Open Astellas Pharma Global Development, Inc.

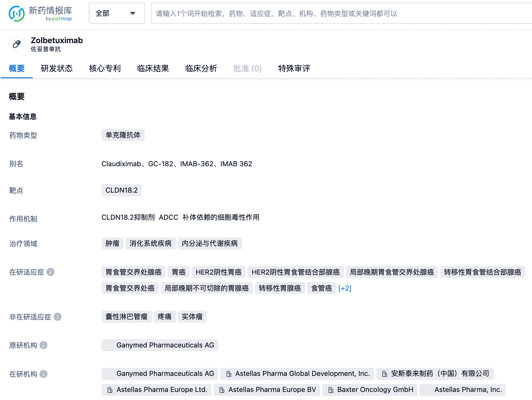[x=297, y=374]
